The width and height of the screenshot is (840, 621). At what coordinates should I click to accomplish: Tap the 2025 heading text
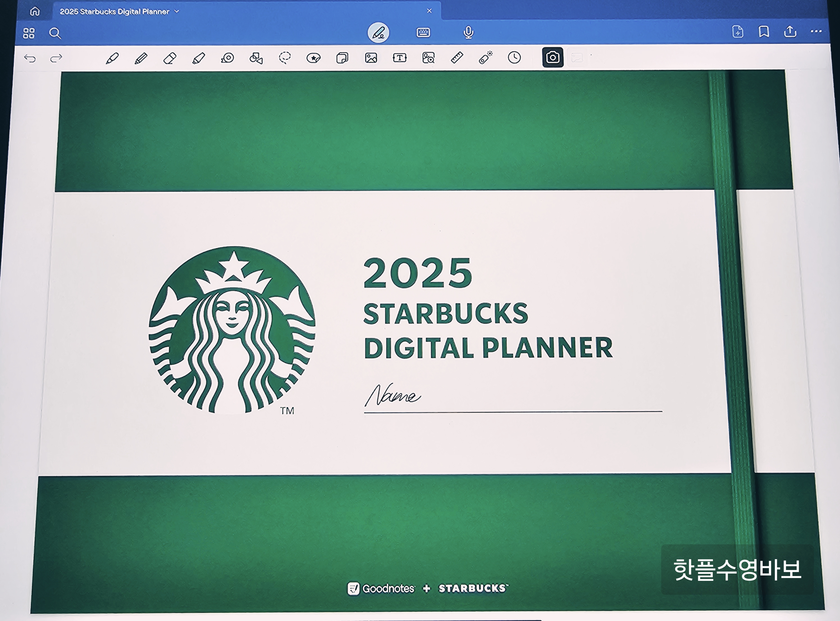(x=417, y=273)
